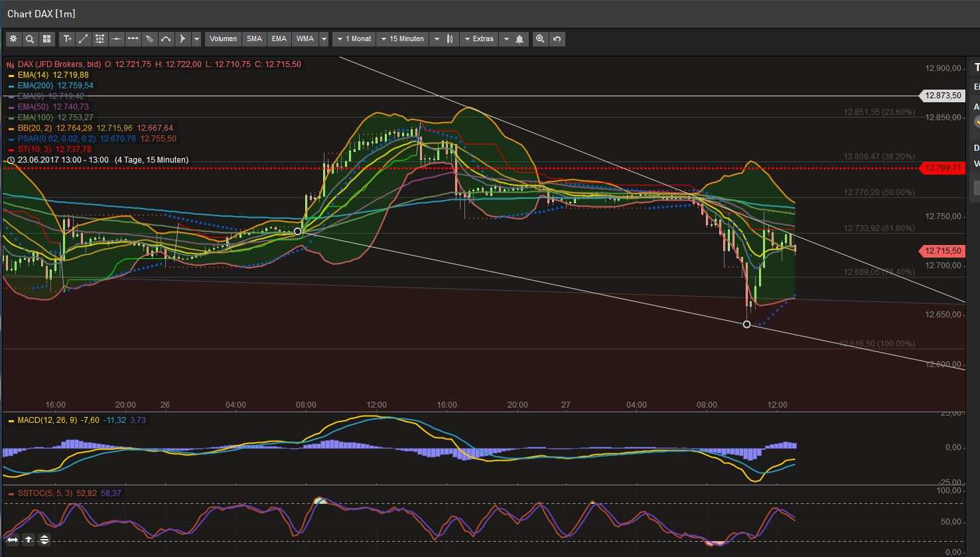Select the magnifier search tool
This screenshot has width=980, height=557.
pyautogui.click(x=30, y=39)
